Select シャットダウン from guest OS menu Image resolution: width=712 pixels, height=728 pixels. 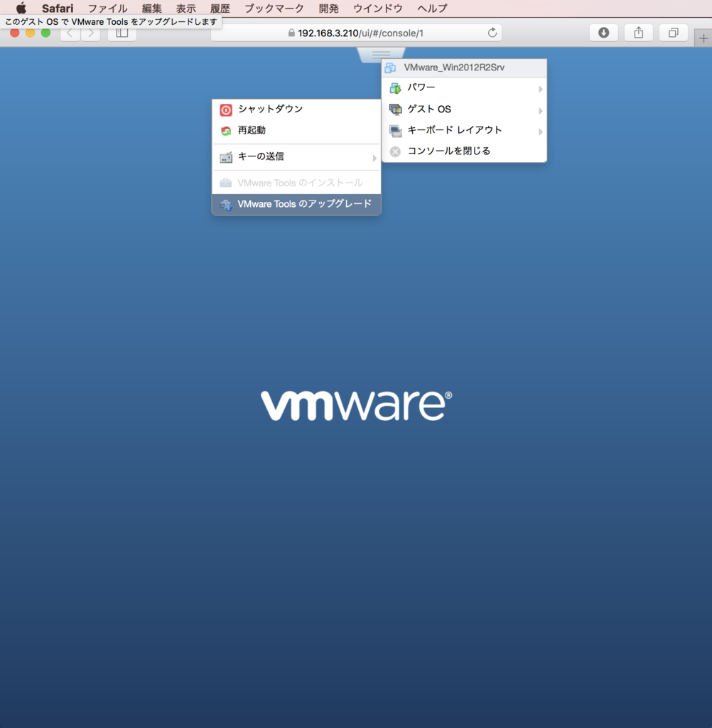click(296, 109)
